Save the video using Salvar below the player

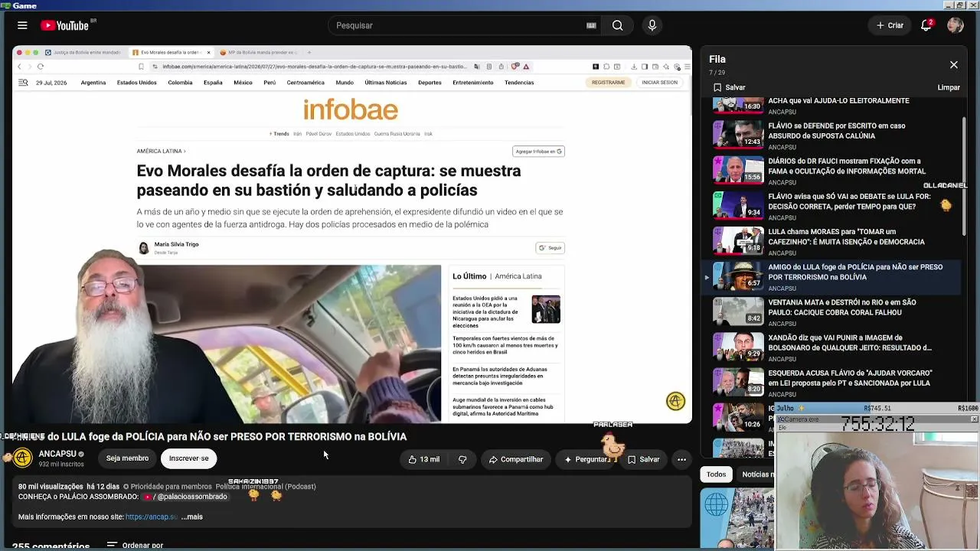(x=643, y=459)
